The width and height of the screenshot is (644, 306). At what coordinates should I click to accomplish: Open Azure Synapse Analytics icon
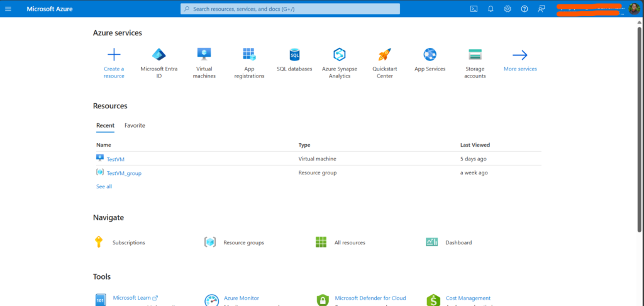coord(340,54)
